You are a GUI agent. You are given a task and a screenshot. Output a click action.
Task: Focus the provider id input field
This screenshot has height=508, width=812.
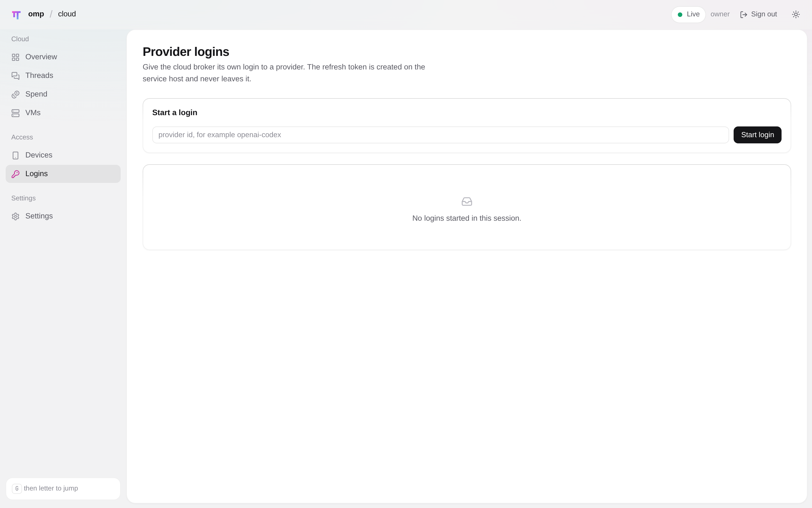click(x=440, y=135)
